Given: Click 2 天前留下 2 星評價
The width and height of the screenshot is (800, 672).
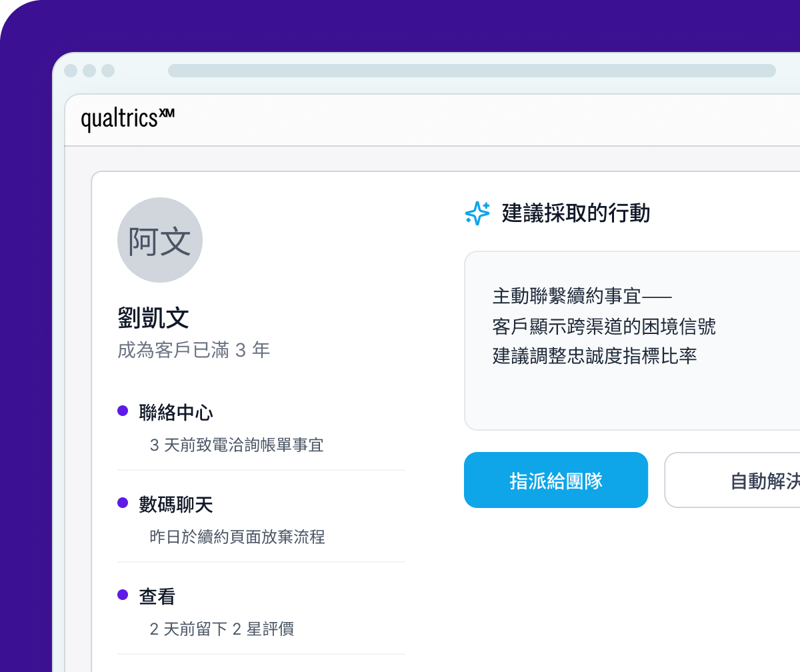Looking at the screenshot, I should pos(222,629).
